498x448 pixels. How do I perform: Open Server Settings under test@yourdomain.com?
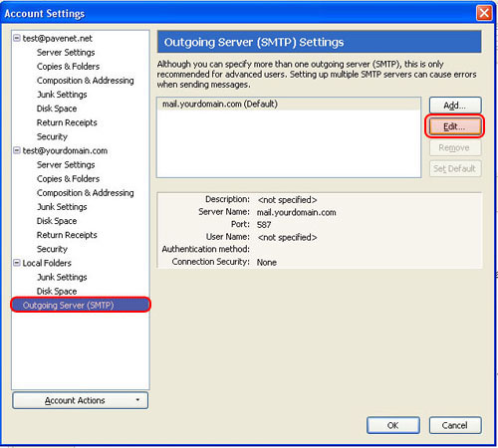(x=66, y=164)
